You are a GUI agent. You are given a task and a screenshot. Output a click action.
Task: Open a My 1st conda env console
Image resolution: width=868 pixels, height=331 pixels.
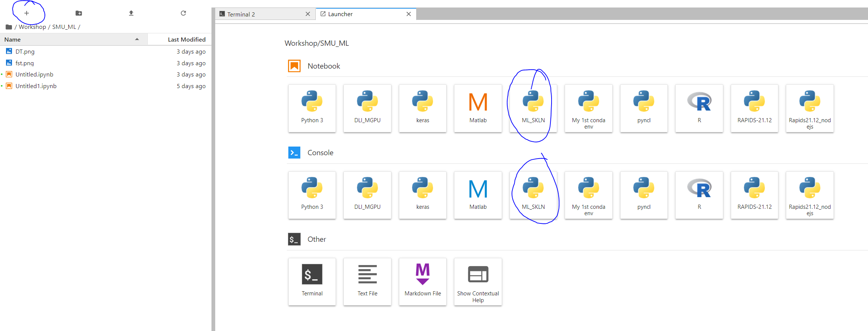589,195
